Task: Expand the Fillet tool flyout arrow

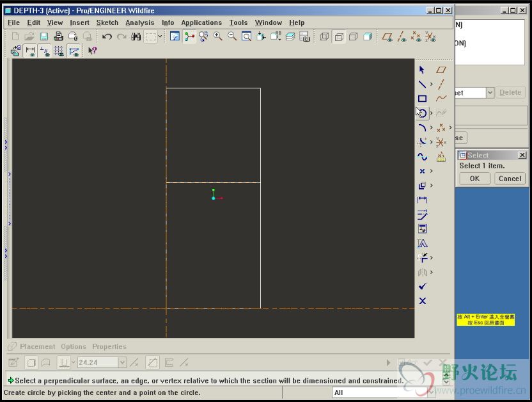Action: click(x=432, y=141)
